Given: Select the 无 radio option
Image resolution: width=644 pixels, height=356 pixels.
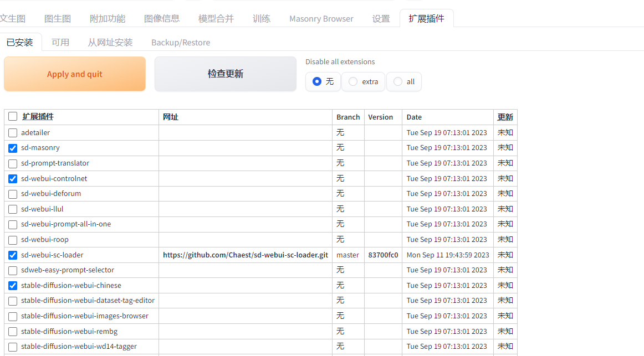Looking at the screenshot, I should (x=323, y=81).
